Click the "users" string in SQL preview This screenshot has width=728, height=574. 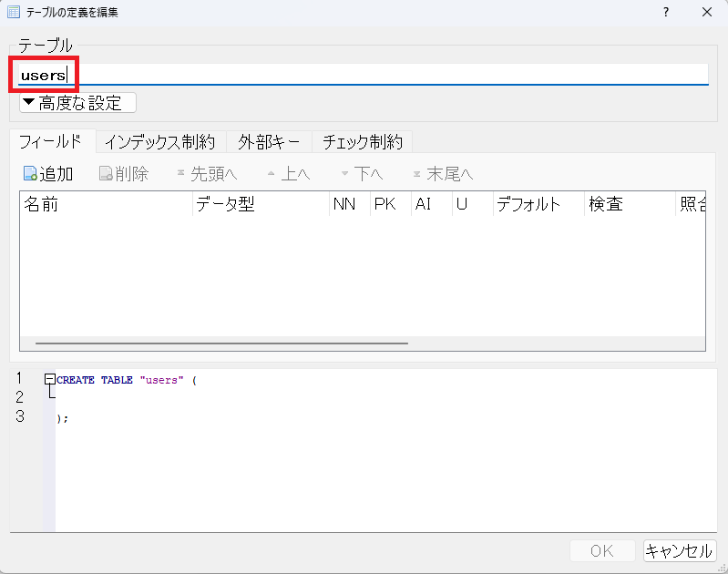coord(161,380)
